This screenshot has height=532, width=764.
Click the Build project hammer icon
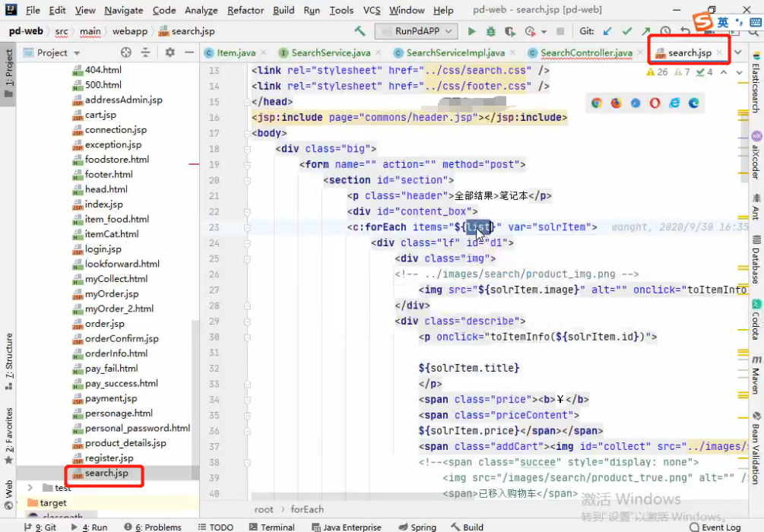coord(360,31)
